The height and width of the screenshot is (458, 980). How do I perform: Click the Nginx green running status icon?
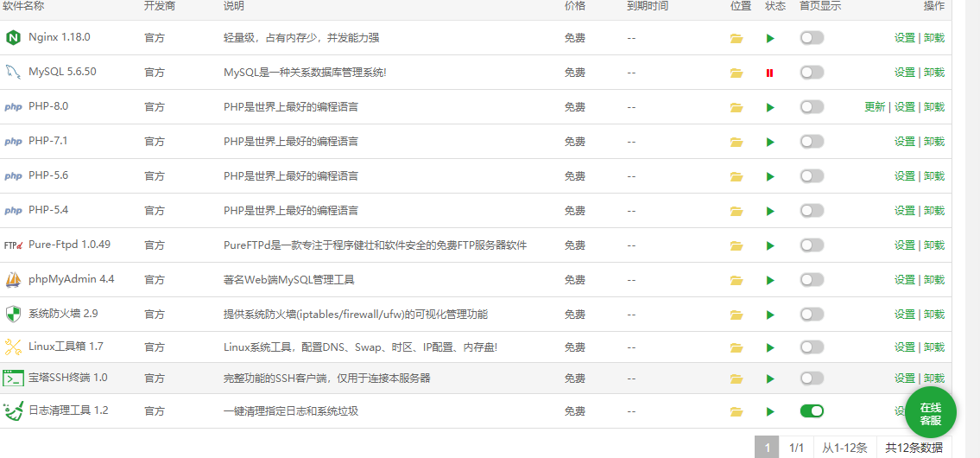click(770, 38)
